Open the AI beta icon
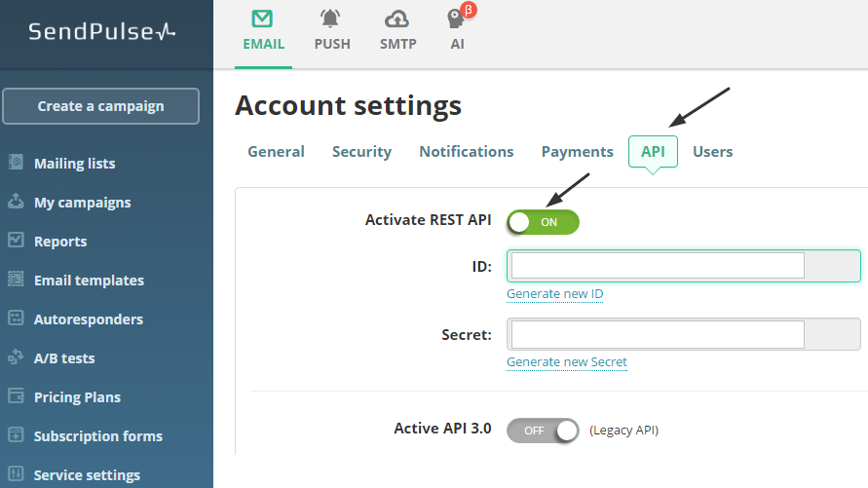 457,19
